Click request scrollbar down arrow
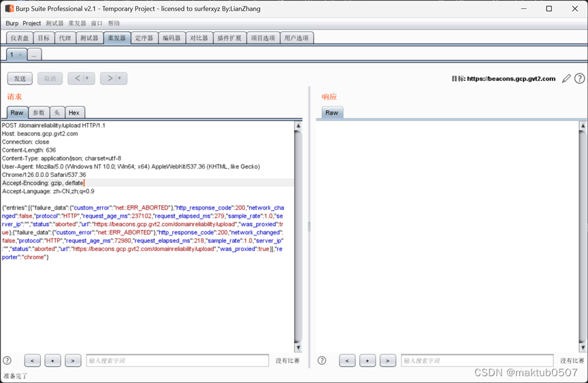588x383 pixels. 298,348
